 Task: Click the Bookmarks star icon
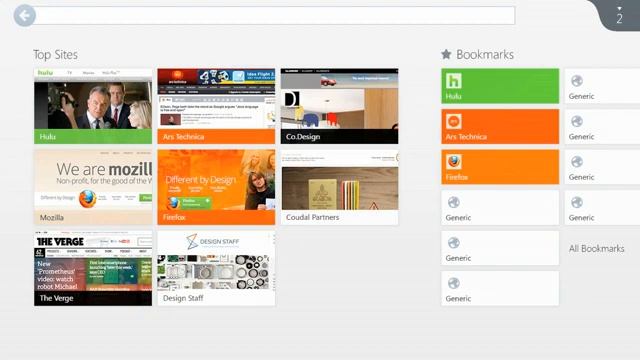[446, 54]
